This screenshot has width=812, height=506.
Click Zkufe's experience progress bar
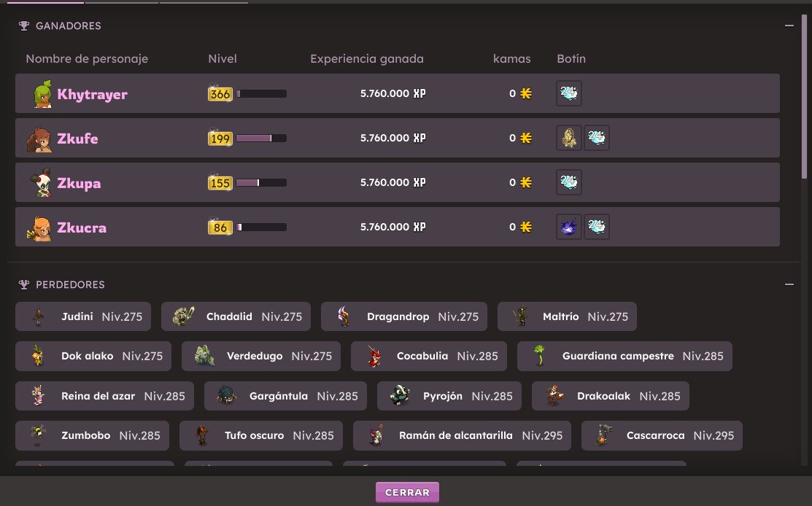pos(261,138)
